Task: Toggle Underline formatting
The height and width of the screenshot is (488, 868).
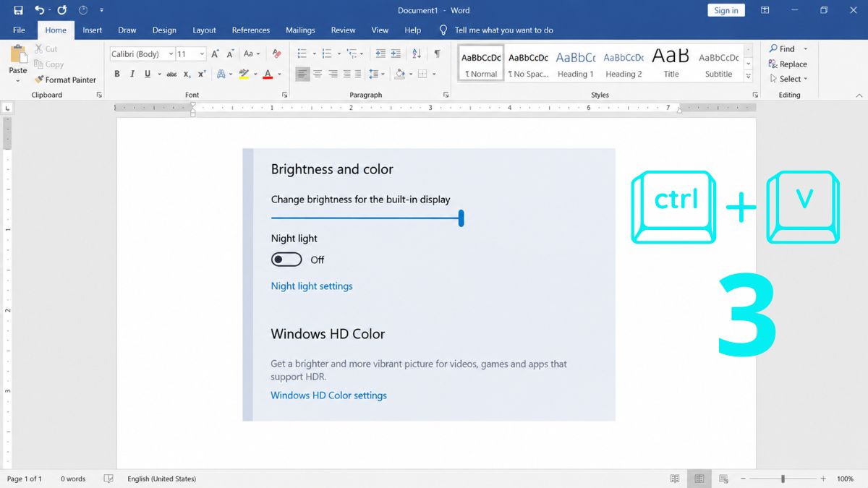Action: (148, 74)
